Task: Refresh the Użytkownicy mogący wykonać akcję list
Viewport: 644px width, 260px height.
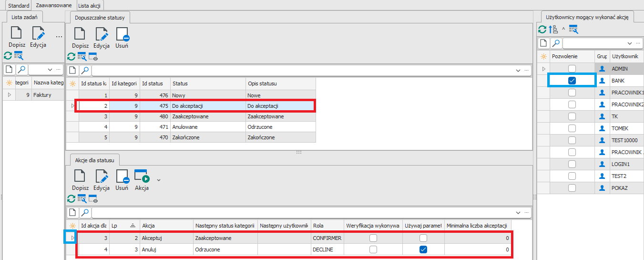Action: [x=542, y=30]
